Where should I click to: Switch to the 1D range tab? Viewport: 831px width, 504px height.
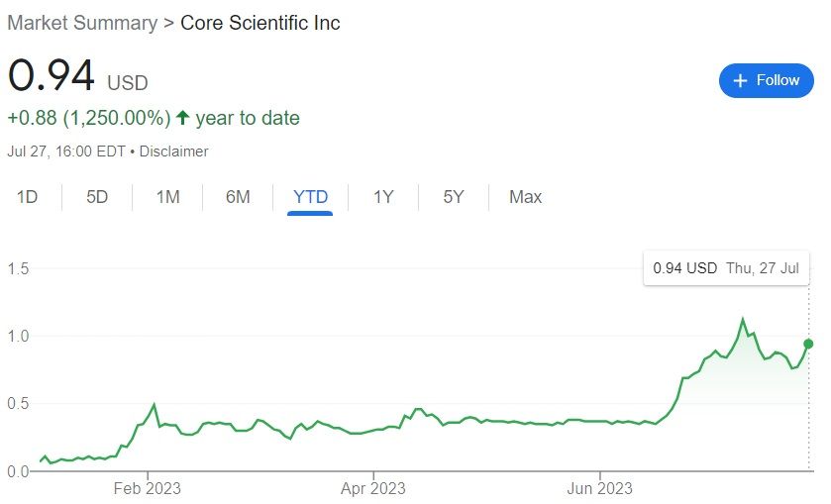(x=27, y=197)
